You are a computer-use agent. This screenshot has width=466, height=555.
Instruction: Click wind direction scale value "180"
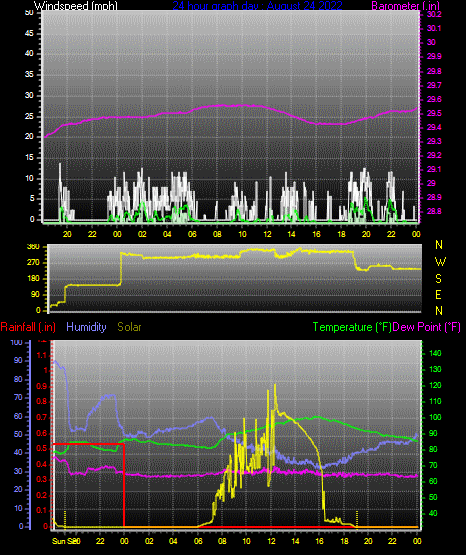[x=33, y=279]
